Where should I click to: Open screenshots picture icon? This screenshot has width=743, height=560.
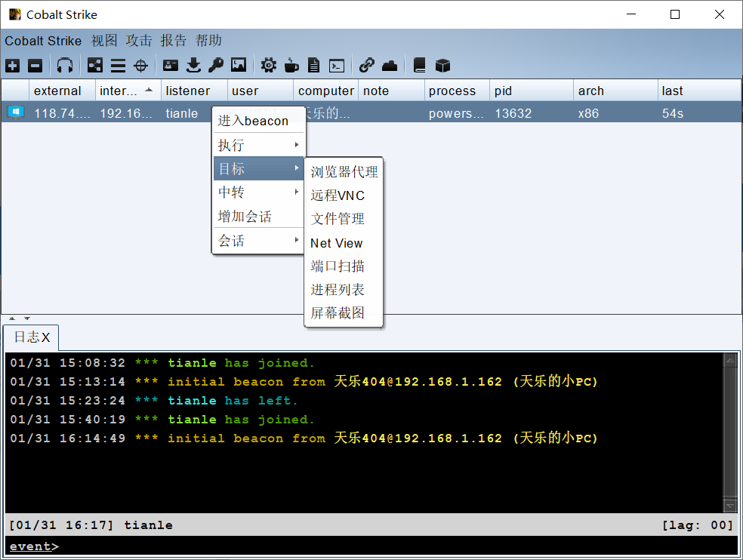(239, 66)
